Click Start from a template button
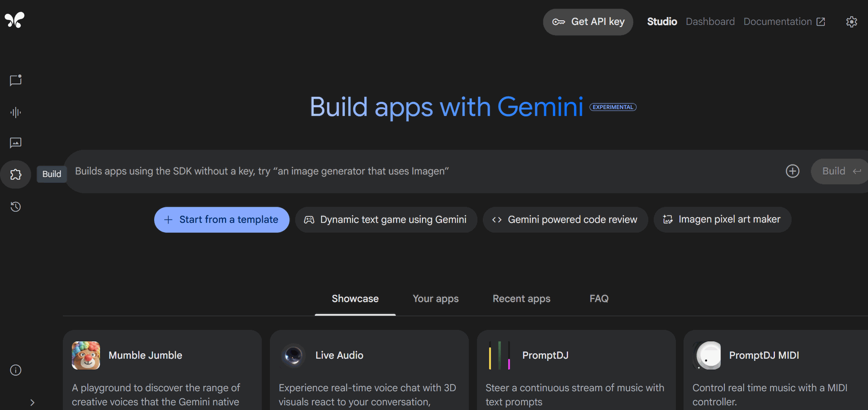This screenshot has width=868, height=410. [x=222, y=219]
